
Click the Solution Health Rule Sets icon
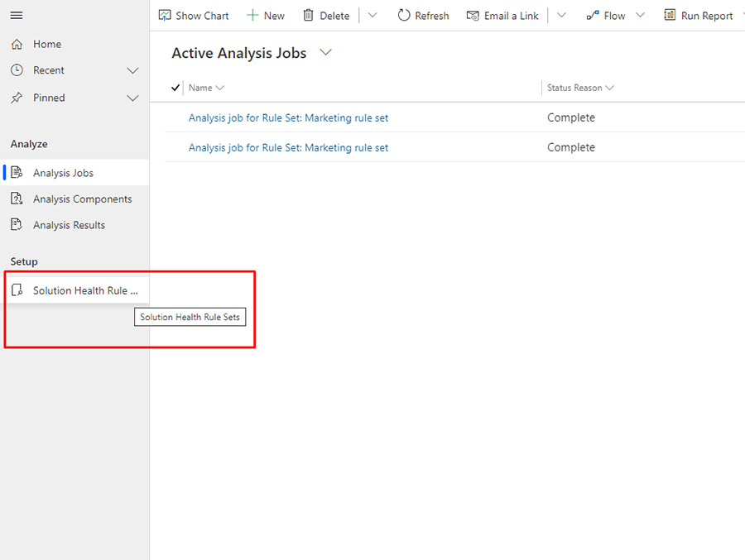(x=17, y=290)
